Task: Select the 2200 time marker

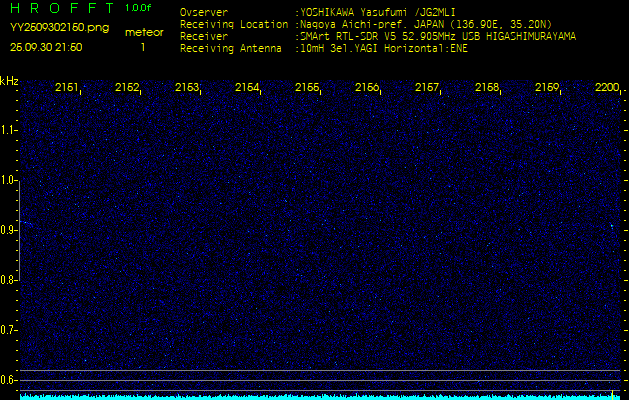Action: tap(607, 89)
